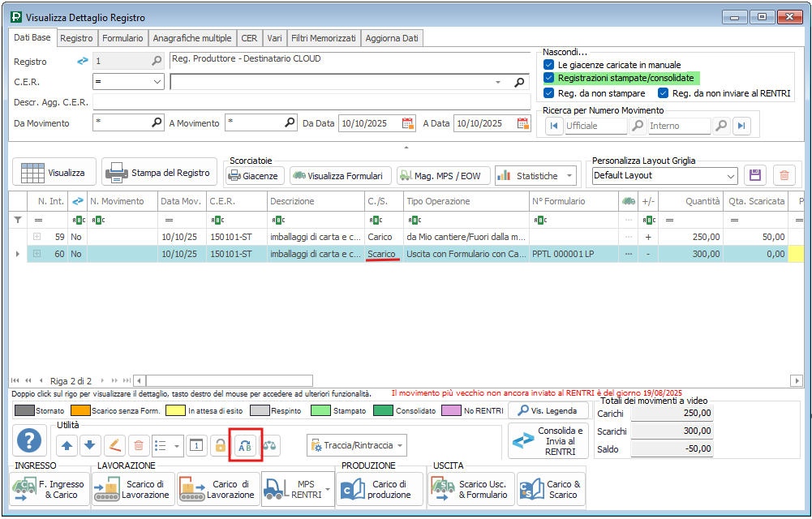Toggle Registrazioni stampate/consolidate checkbox

coord(549,78)
